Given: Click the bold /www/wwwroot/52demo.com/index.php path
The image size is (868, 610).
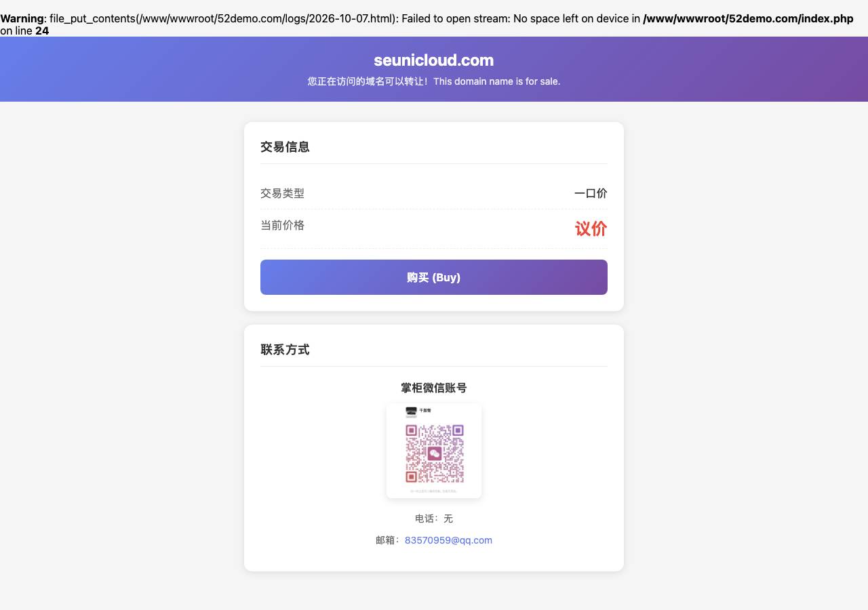Looking at the screenshot, I should point(748,18).
